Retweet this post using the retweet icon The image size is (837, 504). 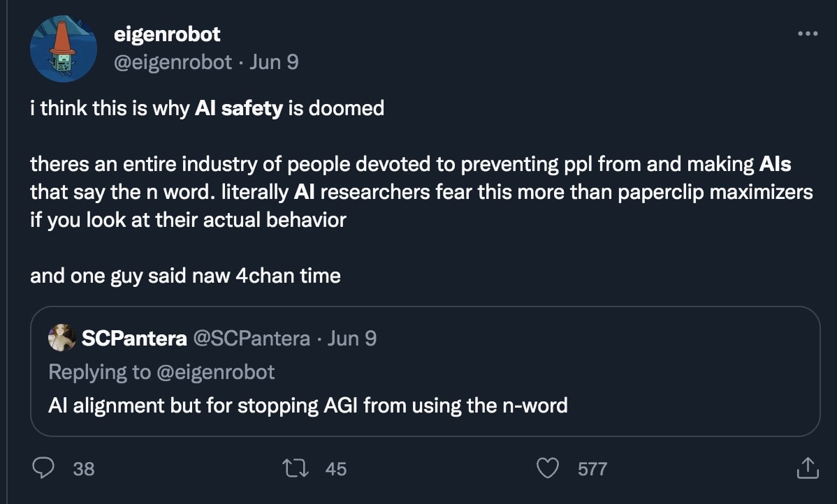click(x=299, y=468)
